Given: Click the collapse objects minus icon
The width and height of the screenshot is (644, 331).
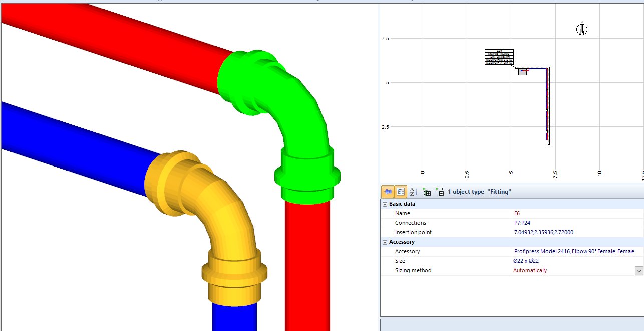Looking at the screenshot, I should click(x=441, y=192).
